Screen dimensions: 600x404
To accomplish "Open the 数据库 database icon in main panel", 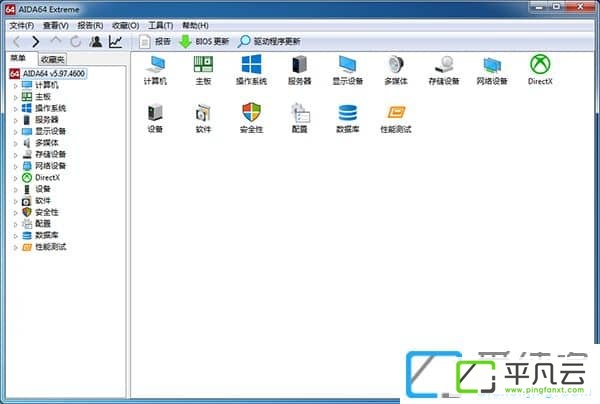I will tap(347, 118).
